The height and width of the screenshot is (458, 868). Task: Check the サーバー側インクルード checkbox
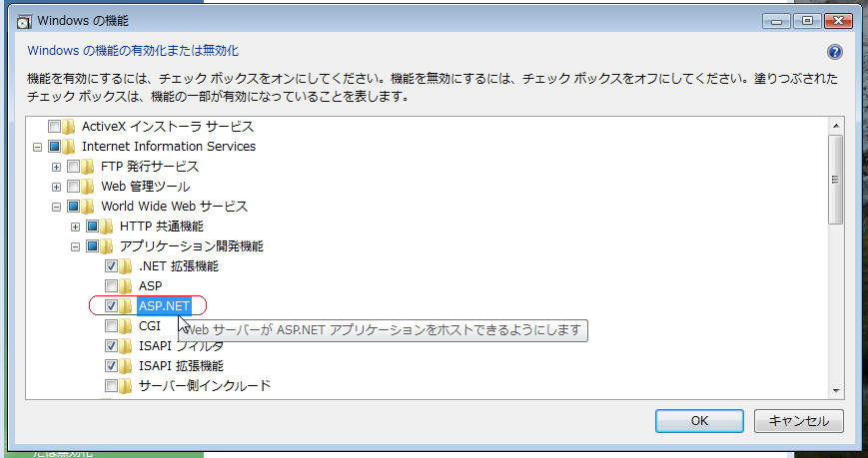[111, 385]
